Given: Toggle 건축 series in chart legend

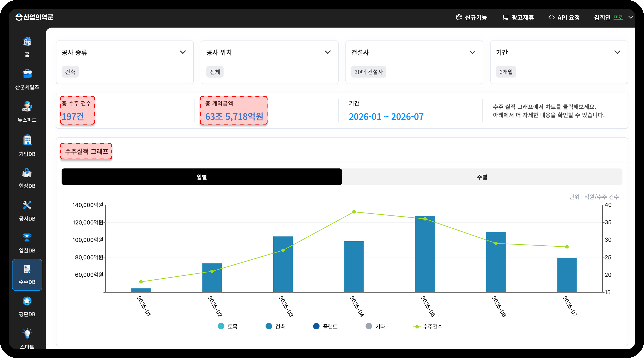Looking at the screenshot, I should 275,326.
